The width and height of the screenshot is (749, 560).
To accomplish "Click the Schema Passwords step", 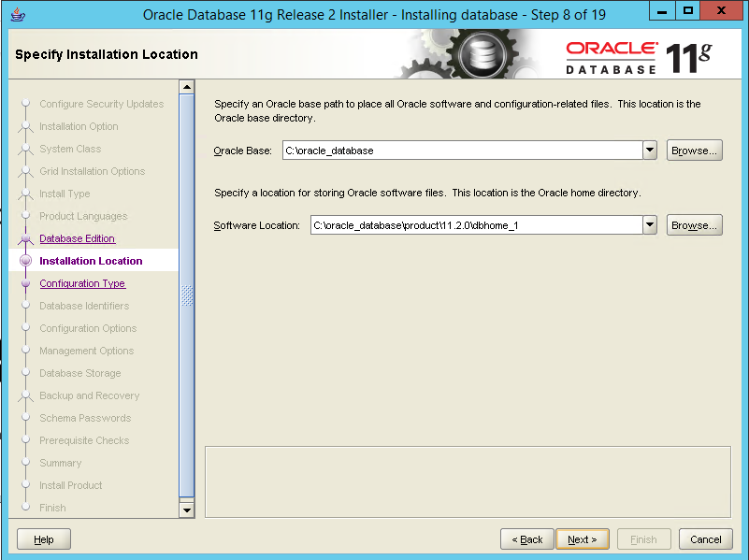I will pos(85,418).
